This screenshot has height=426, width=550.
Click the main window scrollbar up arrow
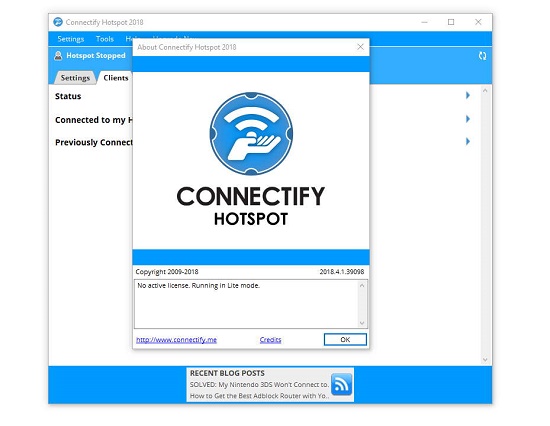coord(485,91)
